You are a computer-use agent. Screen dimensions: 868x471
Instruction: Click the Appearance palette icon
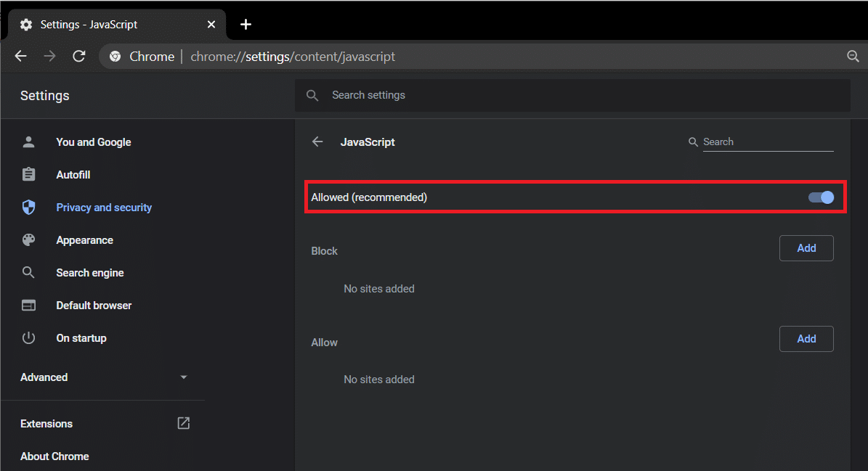point(29,239)
